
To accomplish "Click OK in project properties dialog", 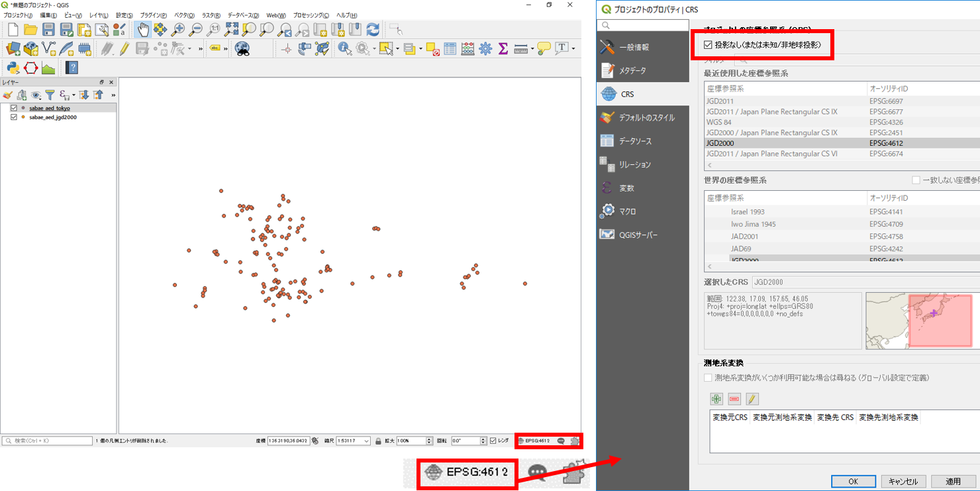I will pos(854,482).
